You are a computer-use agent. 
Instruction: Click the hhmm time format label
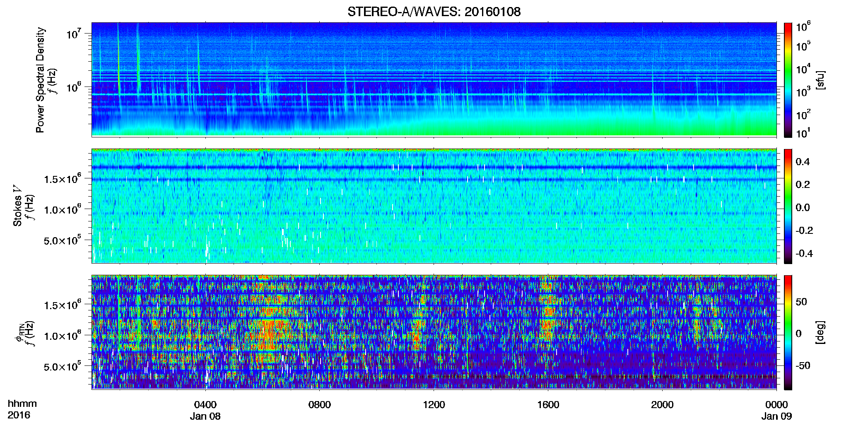(22, 404)
